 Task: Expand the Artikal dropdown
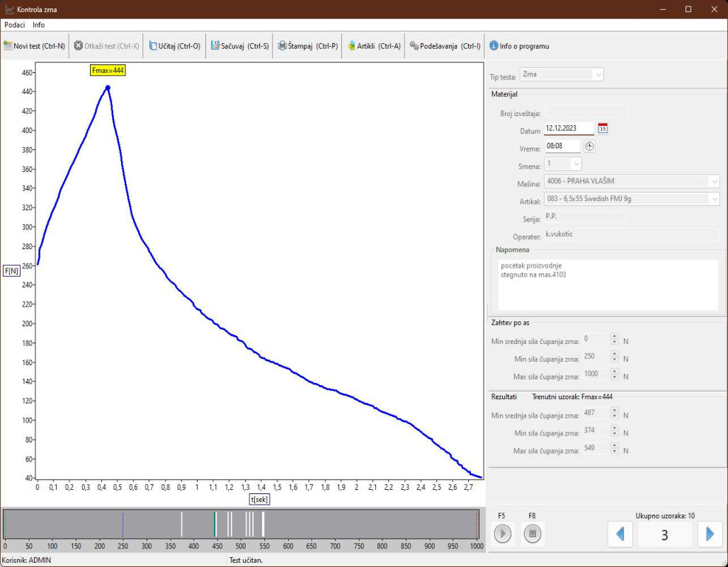point(714,200)
